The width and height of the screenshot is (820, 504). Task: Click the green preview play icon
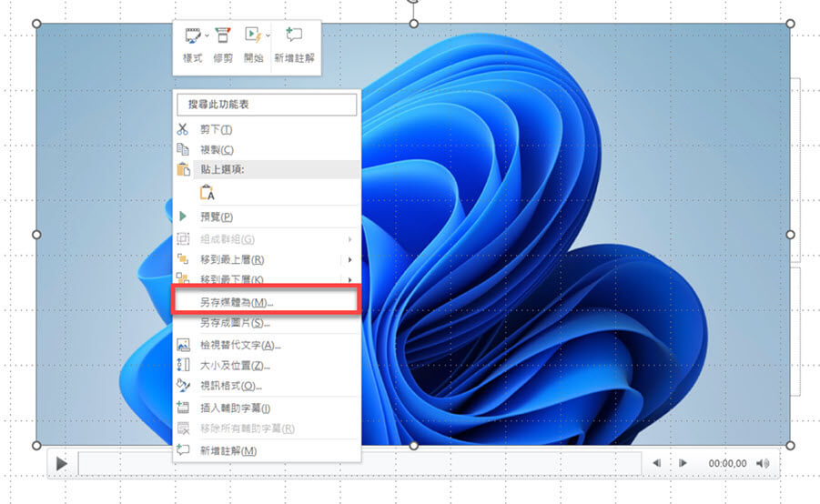click(183, 216)
